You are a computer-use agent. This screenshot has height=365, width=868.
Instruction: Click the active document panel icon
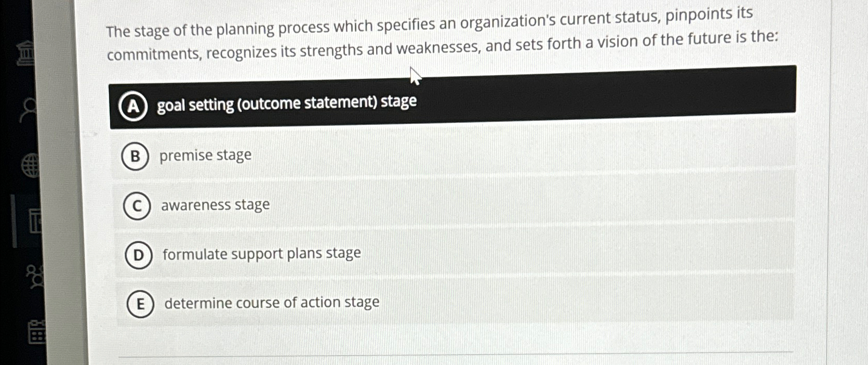[35, 221]
